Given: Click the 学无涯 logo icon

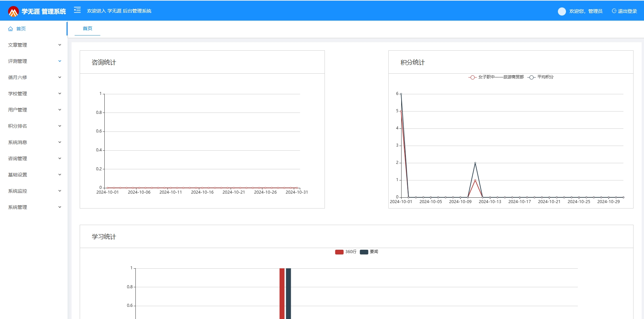Looking at the screenshot, I should (x=13, y=11).
